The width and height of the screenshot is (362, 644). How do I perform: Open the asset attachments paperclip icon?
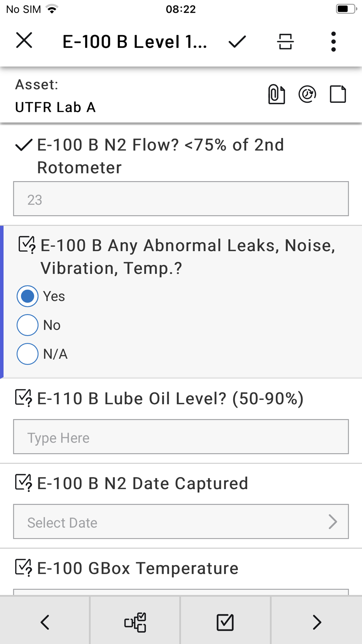(x=276, y=95)
